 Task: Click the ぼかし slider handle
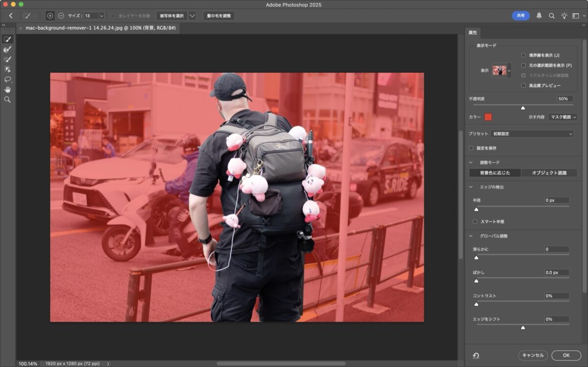tap(476, 281)
